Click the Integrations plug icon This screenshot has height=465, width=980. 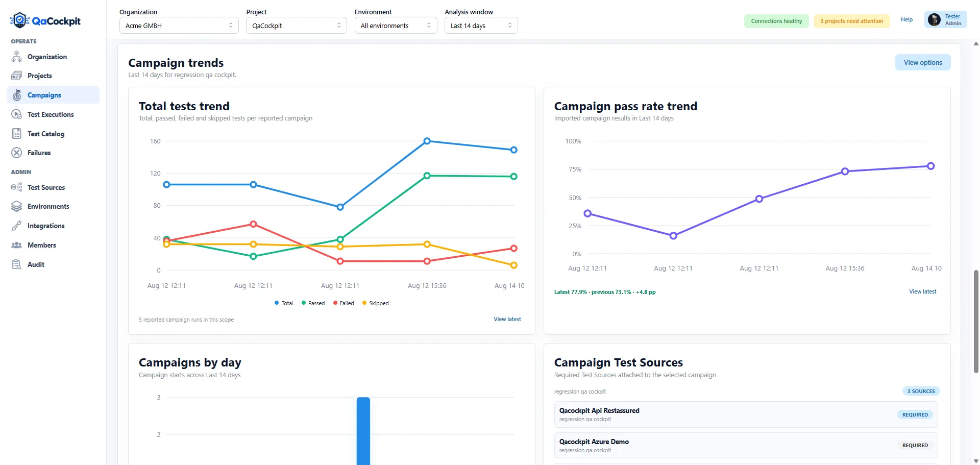click(x=17, y=226)
